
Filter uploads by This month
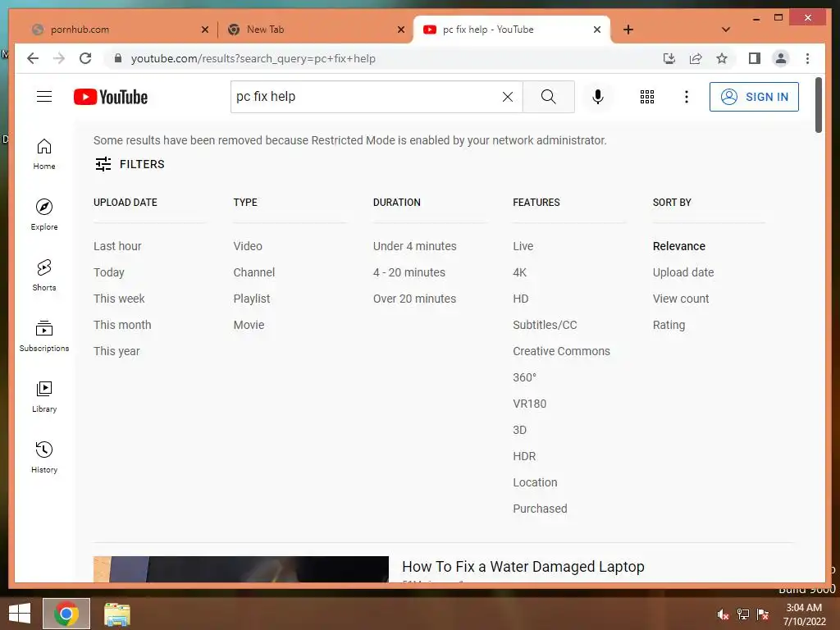(x=122, y=325)
